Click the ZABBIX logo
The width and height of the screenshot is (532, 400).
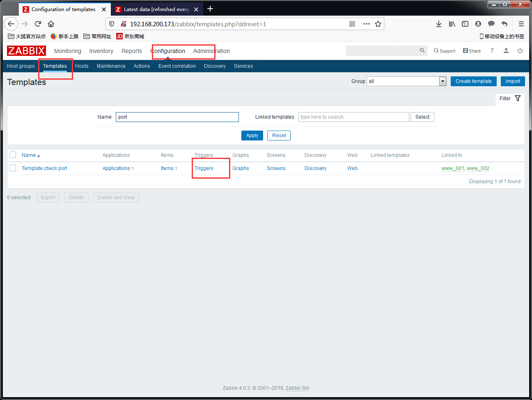click(x=26, y=51)
